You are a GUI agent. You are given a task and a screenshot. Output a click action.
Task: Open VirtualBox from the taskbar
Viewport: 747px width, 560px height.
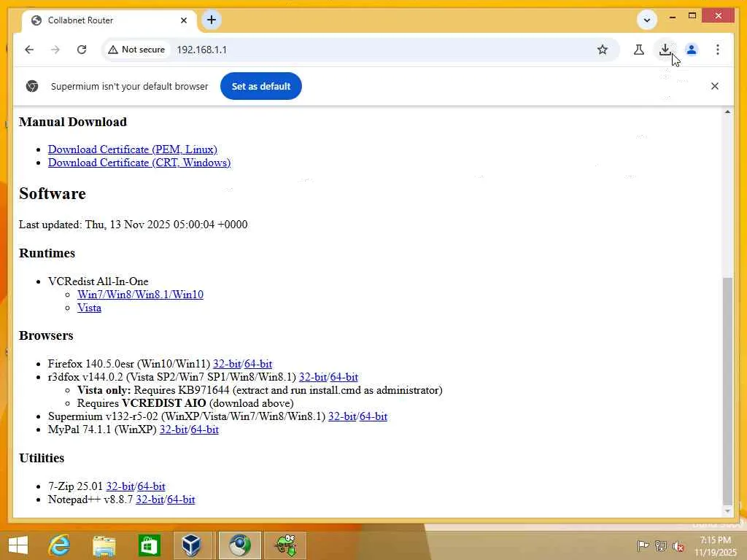pos(192,545)
